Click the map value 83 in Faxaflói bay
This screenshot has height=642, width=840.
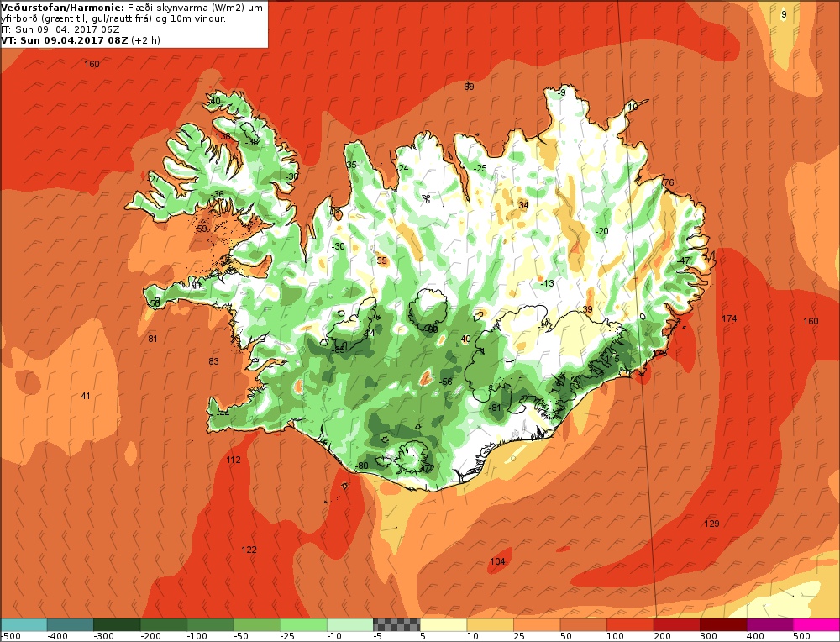pos(213,361)
